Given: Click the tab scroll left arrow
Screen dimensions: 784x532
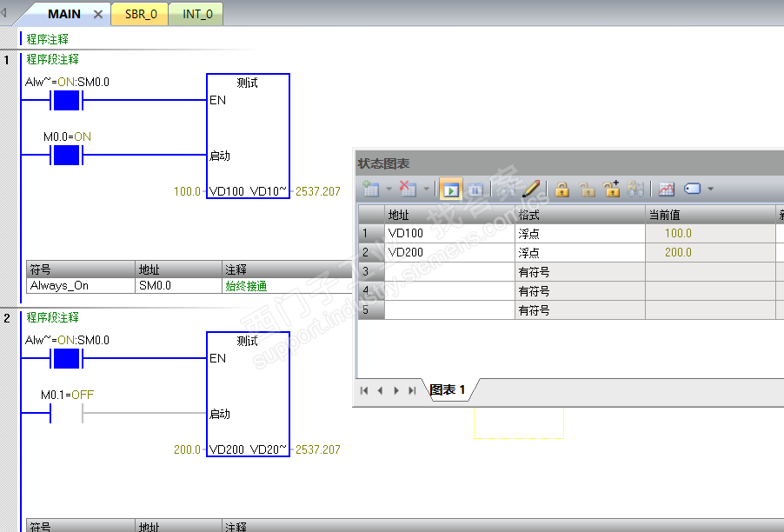Looking at the screenshot, I should click(x=3, y=12).
